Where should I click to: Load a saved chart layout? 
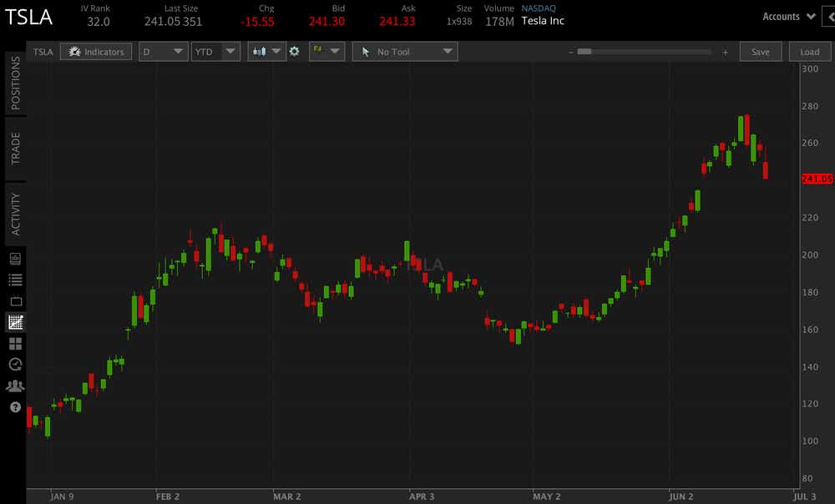[809, 52]
